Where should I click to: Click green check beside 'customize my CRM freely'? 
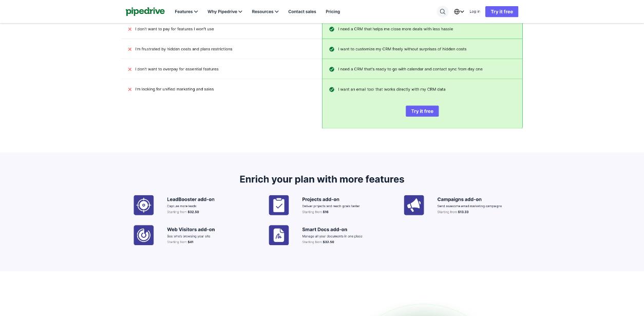(x=332, y=49)
